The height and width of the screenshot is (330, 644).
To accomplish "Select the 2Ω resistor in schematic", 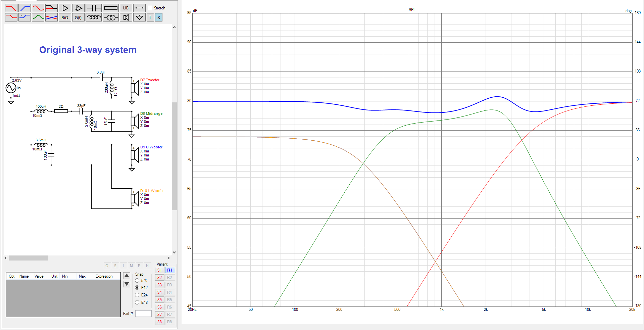I will click(61, 111).
